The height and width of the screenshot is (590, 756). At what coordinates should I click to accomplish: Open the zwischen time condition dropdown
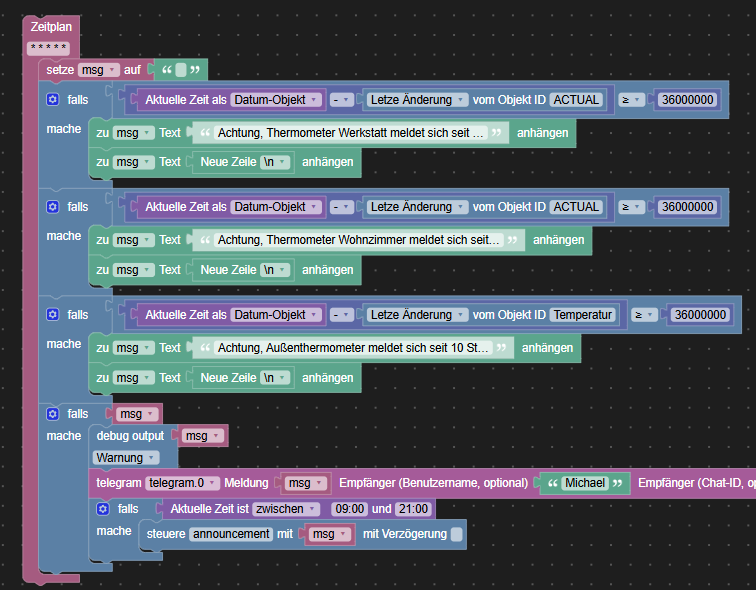(x=287, y=509)
